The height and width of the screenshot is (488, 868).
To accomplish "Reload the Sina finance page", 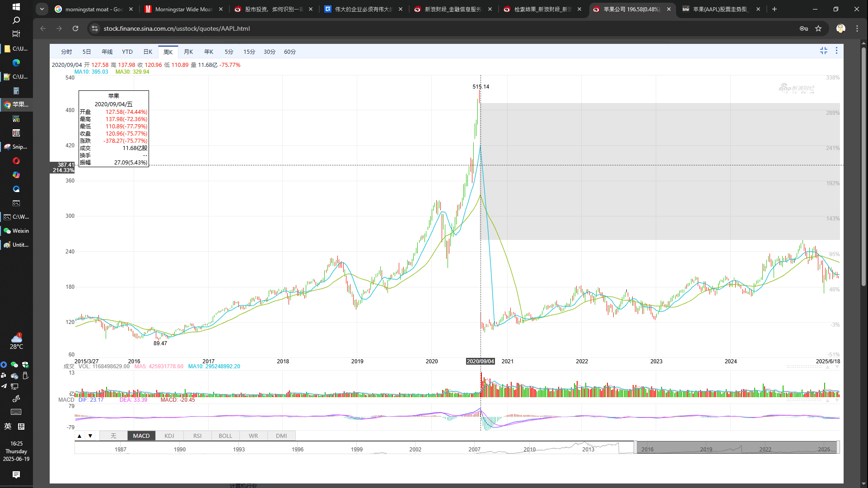I will [x=75, y=28].
